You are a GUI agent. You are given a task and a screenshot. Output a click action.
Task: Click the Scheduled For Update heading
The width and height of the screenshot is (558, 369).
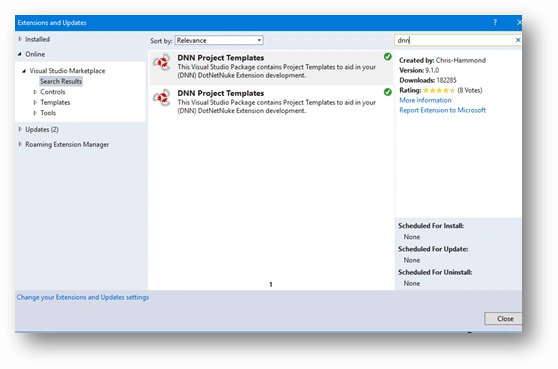pyautogui.click(x=433, y=249)
